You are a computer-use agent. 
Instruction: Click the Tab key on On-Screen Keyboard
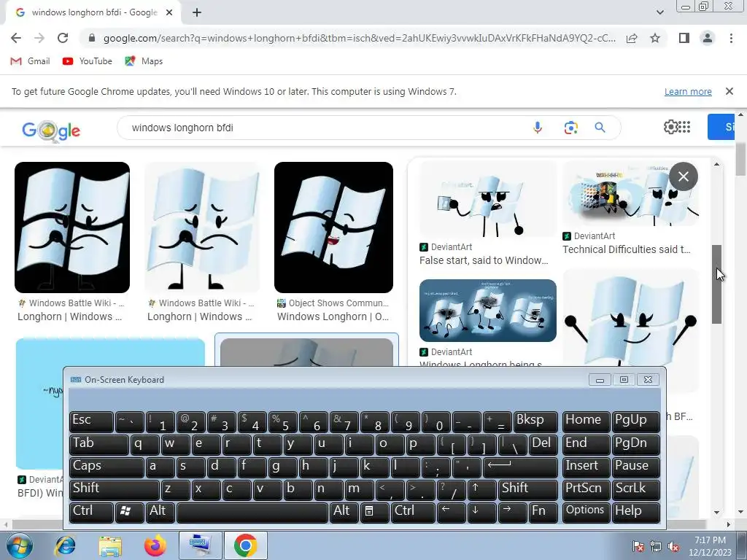click(x=99, y=444)
